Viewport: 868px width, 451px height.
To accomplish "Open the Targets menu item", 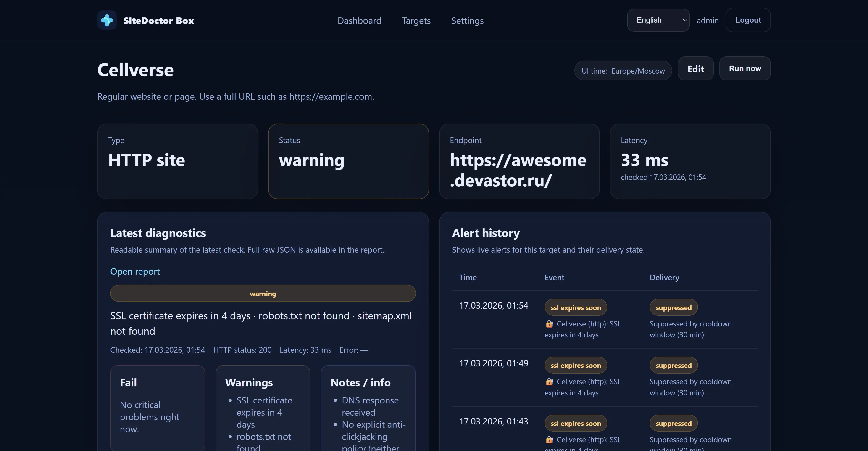I will 416,21.
